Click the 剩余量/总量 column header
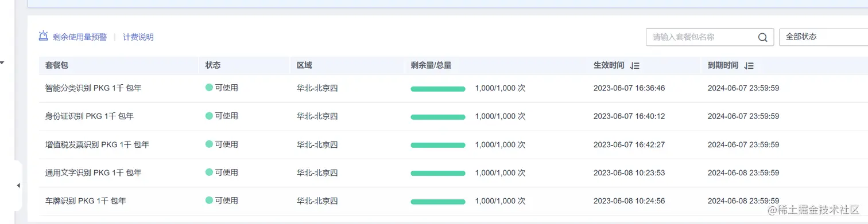Image resolution: width=868 pixels, height=224 pixels. tap(431, 65)
